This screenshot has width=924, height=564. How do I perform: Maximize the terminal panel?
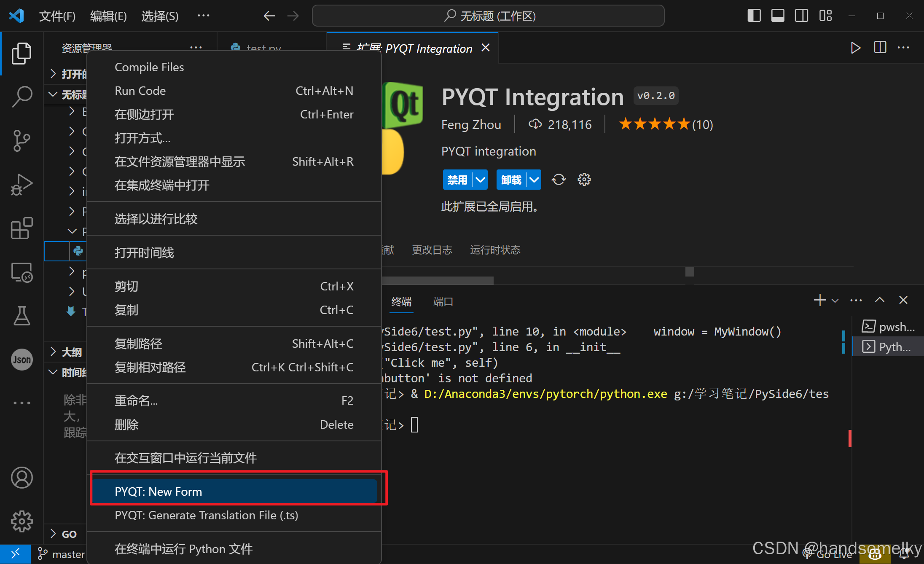coord(879,300)
